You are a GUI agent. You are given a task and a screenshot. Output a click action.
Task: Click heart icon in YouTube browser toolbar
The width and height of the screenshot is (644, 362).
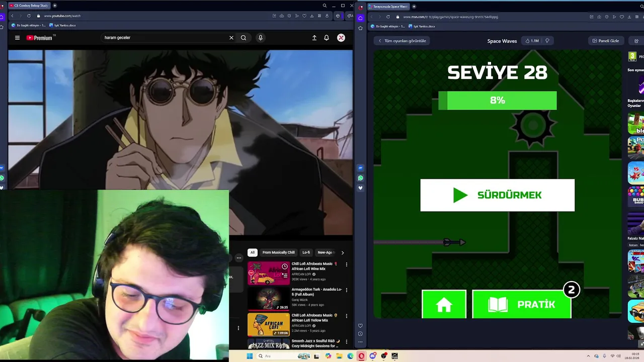click(304, 16)
